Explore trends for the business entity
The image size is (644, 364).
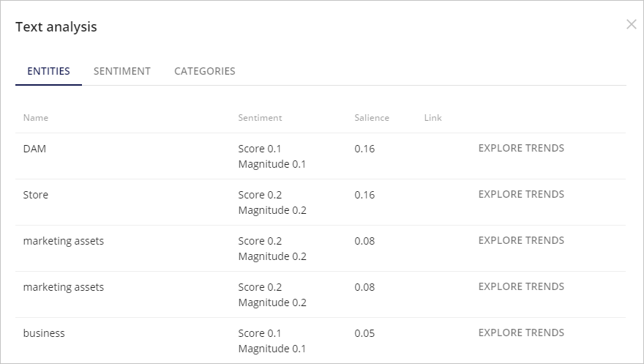521,333
